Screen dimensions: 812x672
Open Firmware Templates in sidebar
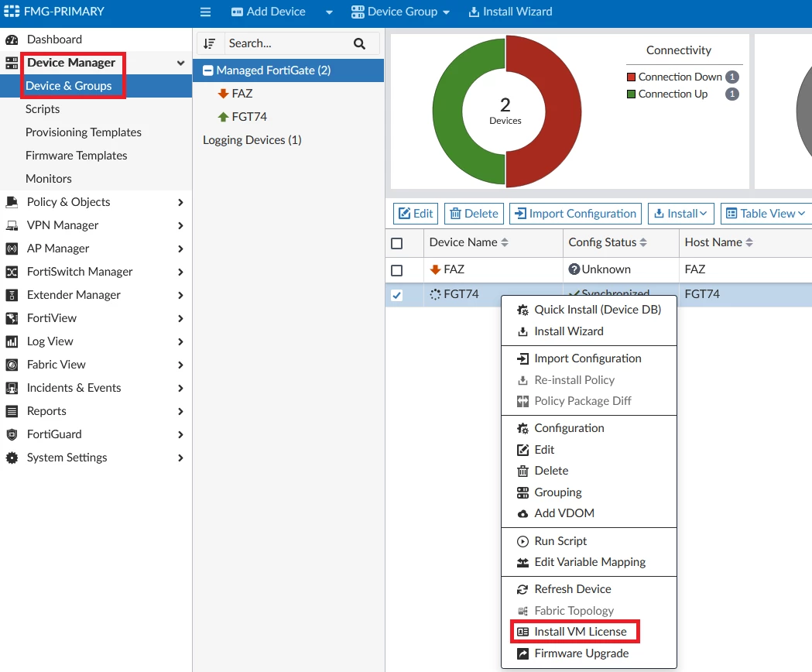coord(76,156)
